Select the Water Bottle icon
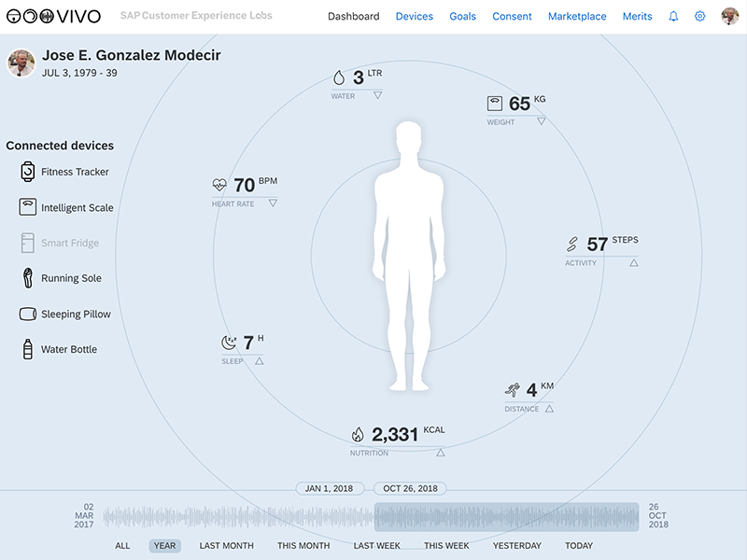The height and width of the screenshot is (560, 747). (x=28, y=349)
